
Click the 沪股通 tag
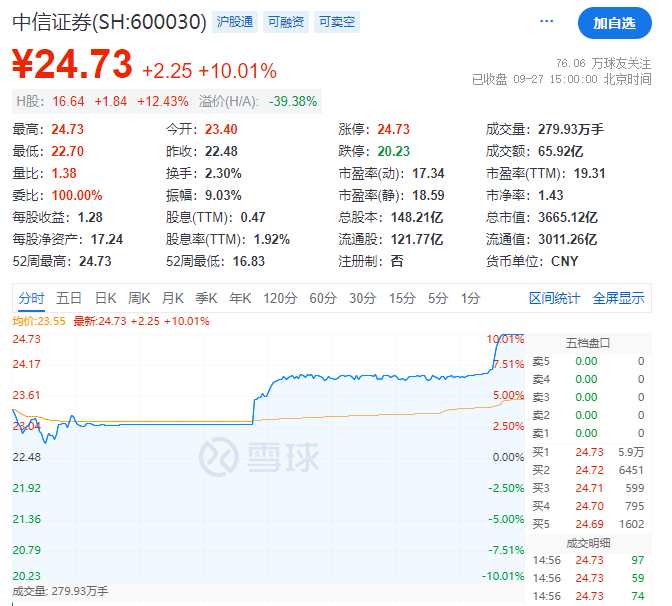[235, 21]
